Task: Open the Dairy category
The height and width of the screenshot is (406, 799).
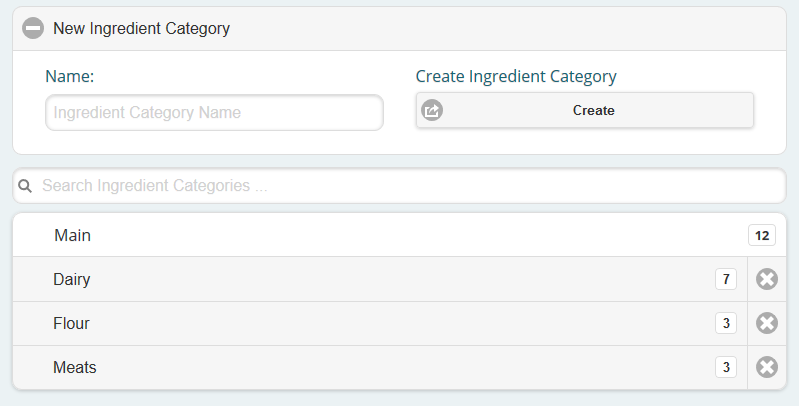Action: (x=380, y=279)
